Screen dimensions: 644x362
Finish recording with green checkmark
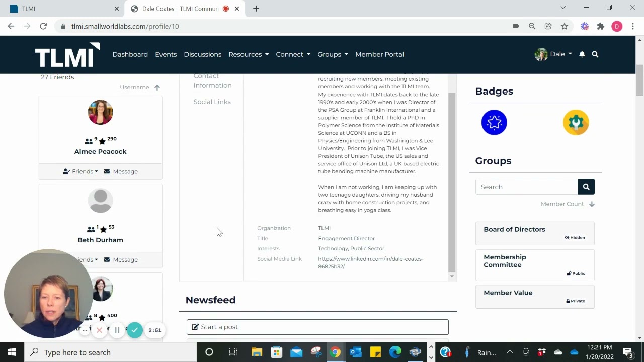pyautogui.click(x=135, y=330)
